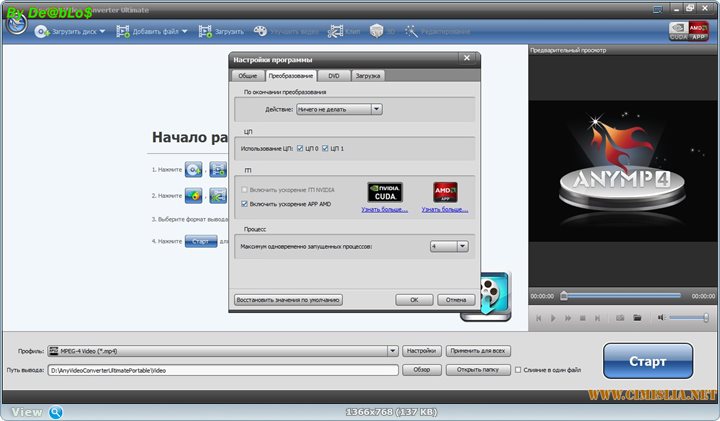This screenshot has height=421, width=720.
Task: Click Открыть папку button
Action: point(478,370)
